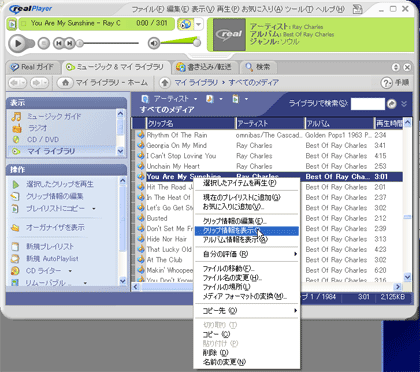Viewport: 420px width, 372px height.
Task: Open the 手順 help button
Action: point(395,83)
